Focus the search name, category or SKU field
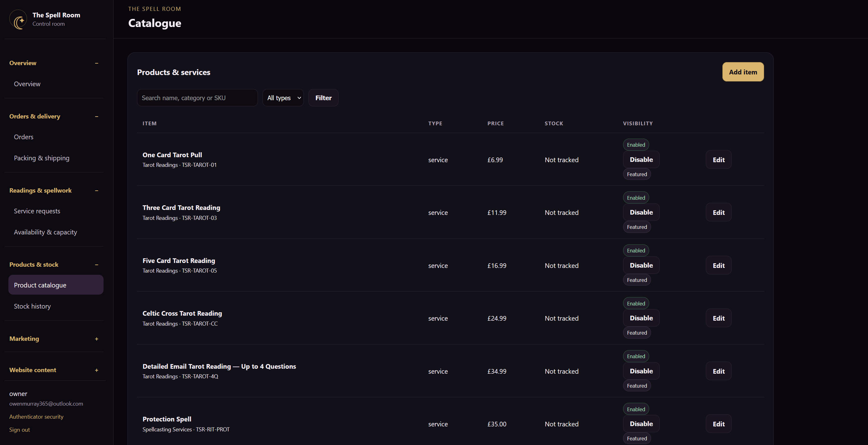Viewport: 868px width, 445px height. [x=197, y=98]
